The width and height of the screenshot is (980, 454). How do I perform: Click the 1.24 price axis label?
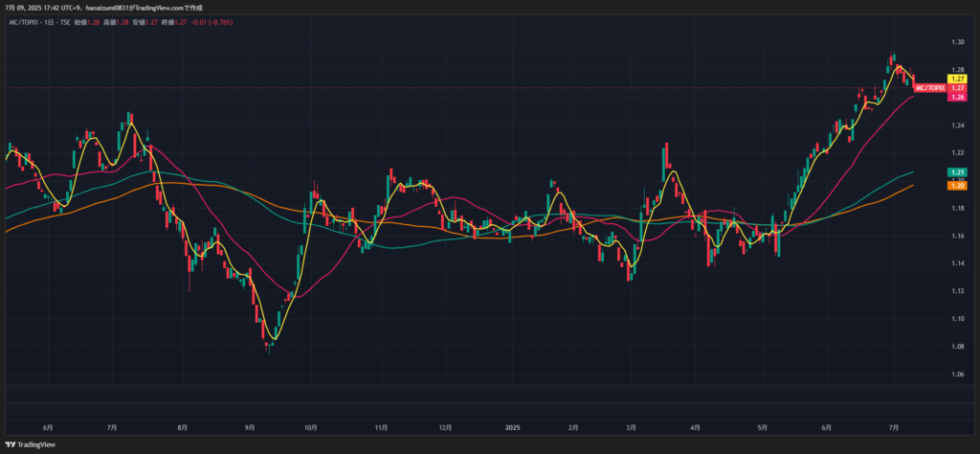(957, 125)
